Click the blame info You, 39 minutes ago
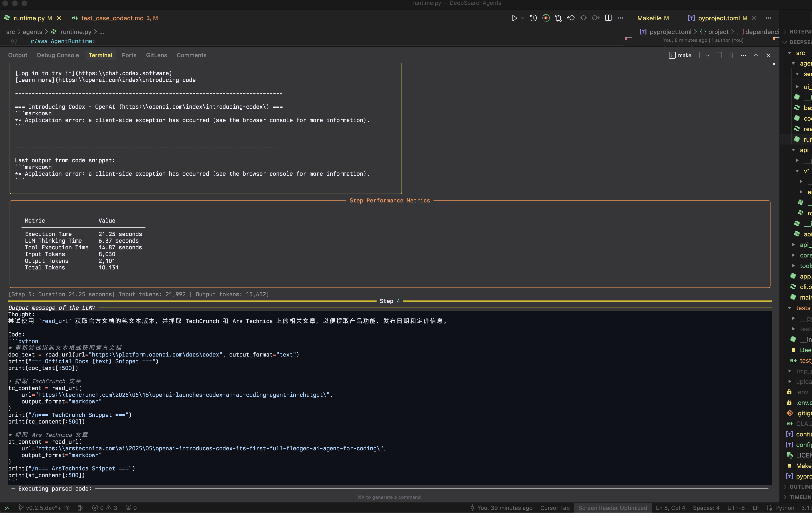Screen dimensions: 812x513 (501, 507)
